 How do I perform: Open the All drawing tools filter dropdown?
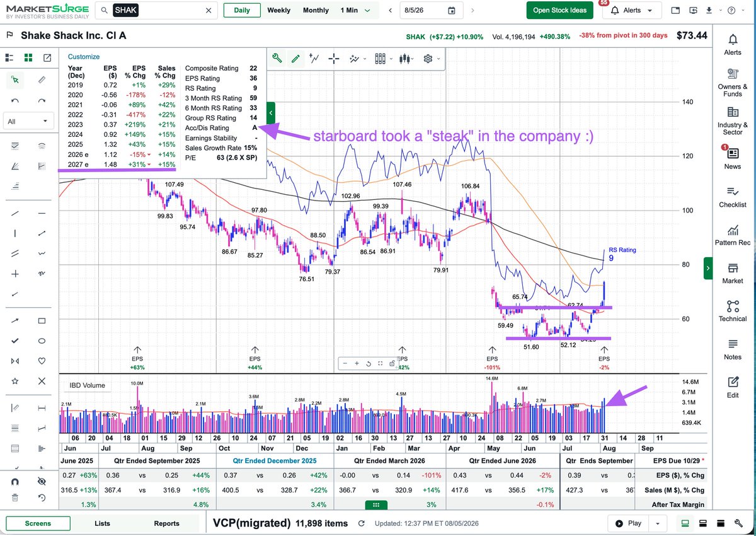pos(28,121)
